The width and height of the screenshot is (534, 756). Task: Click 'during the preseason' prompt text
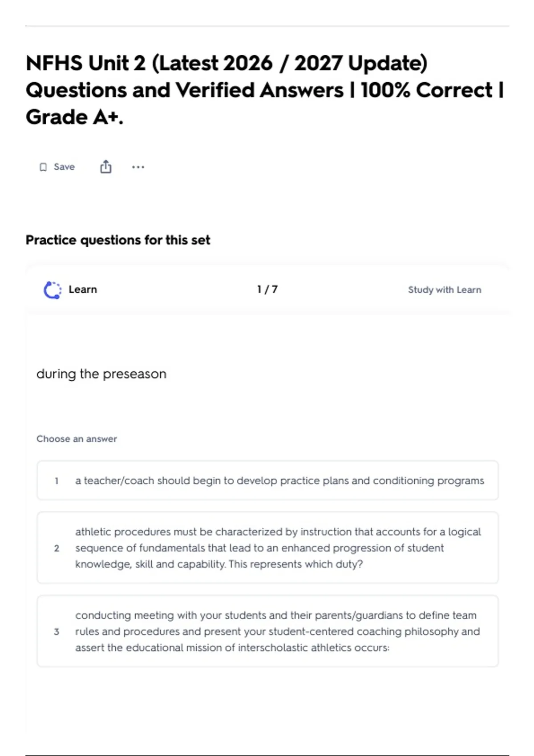[x=101, y=374]
